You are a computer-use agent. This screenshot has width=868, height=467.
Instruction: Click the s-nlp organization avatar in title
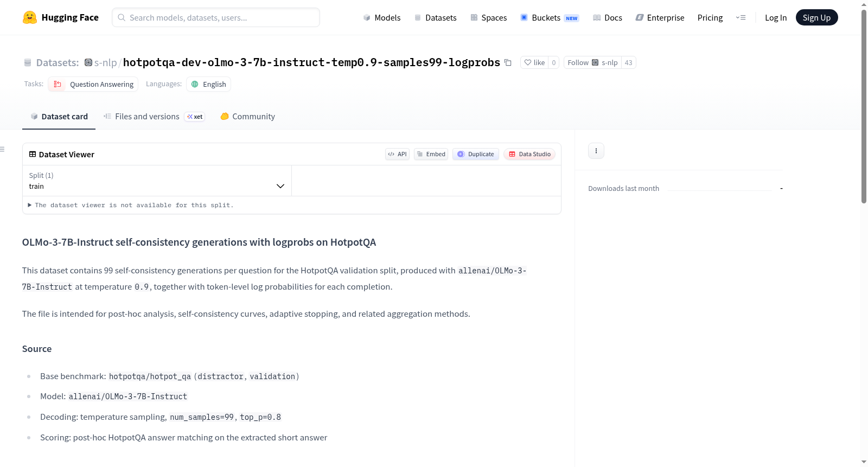(x=88, y=62)
